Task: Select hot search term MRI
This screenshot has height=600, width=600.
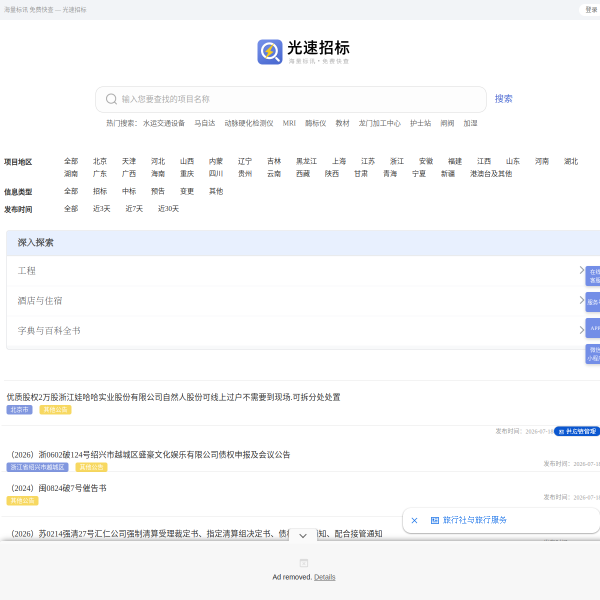Action: [x=289, y=123]
